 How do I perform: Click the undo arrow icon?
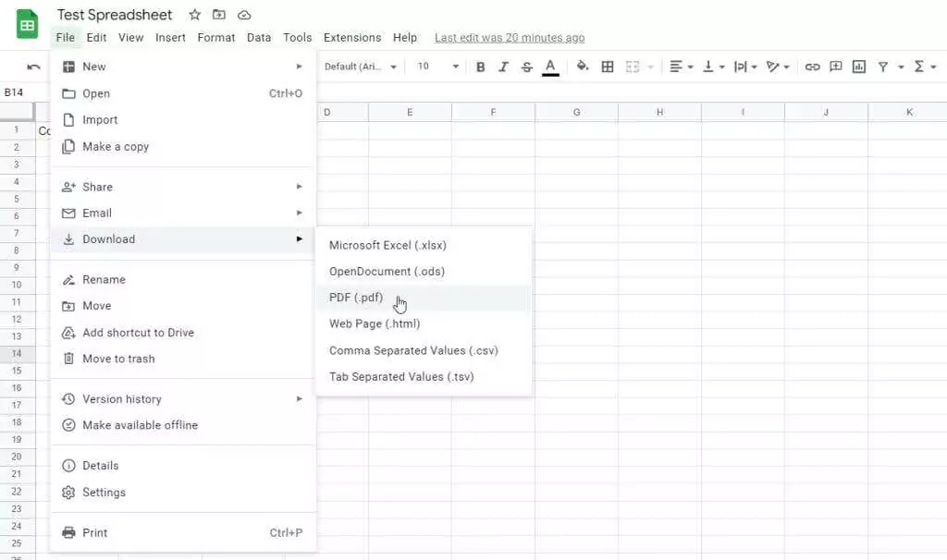[34, 67]
